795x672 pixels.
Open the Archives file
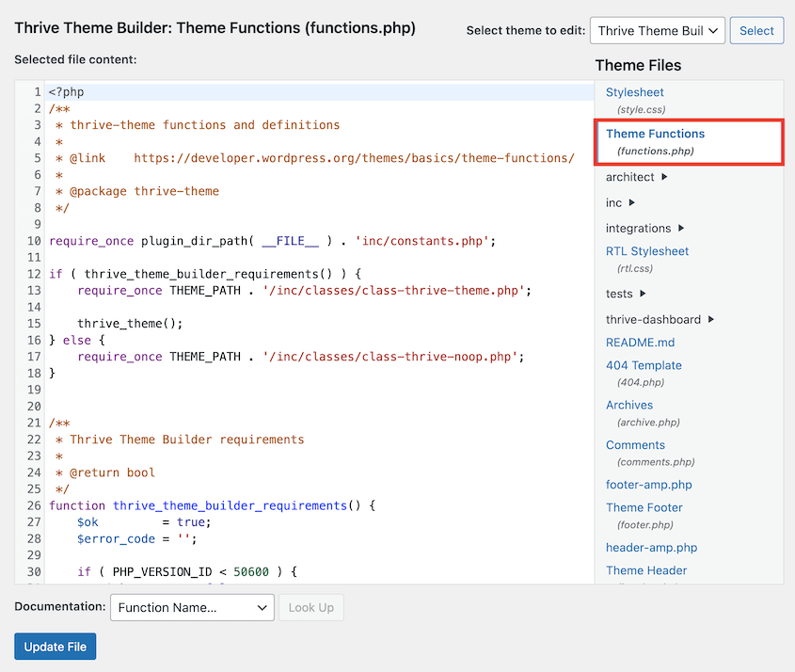point(629,406)
